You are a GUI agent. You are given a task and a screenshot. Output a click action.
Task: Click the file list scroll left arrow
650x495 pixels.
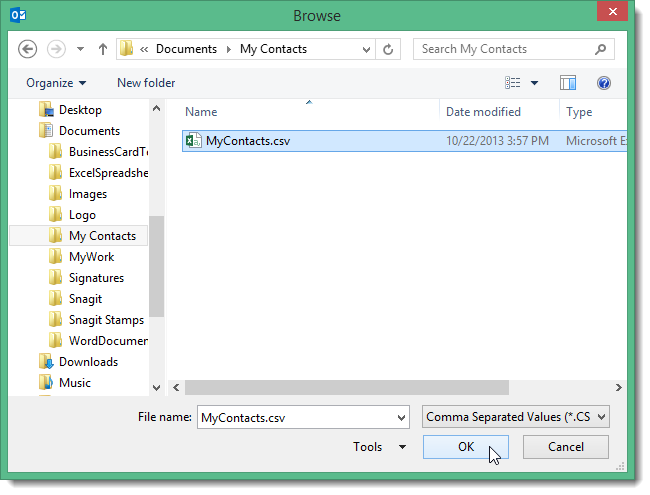(x=176, y=388)
